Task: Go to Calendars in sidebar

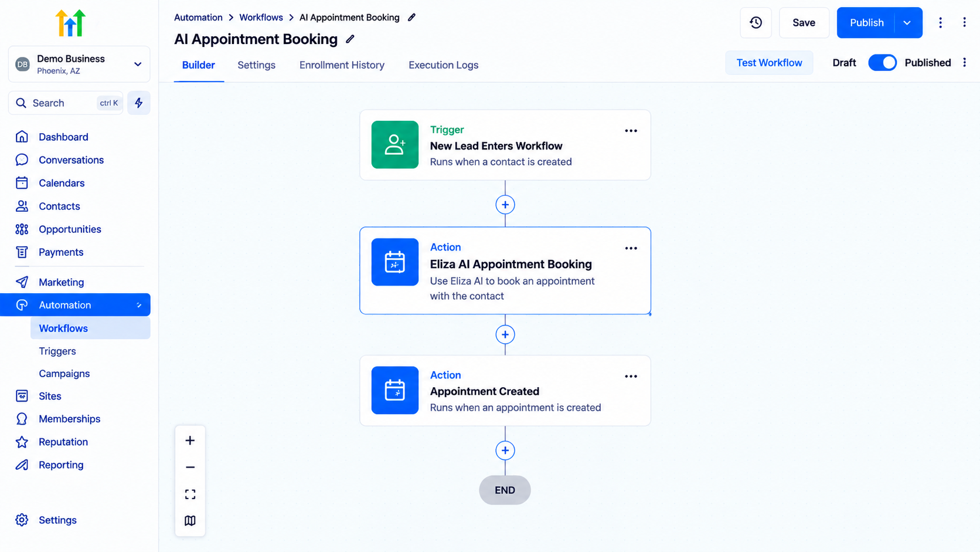Action: [62, 183]
